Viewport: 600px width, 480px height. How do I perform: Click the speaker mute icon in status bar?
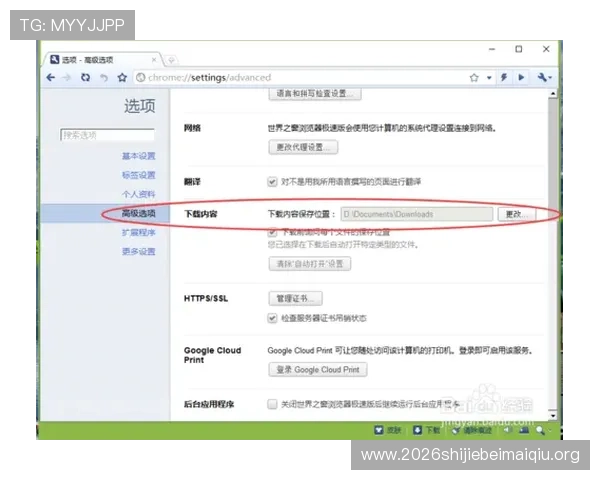pyautogui.click(x=508, y=430)
